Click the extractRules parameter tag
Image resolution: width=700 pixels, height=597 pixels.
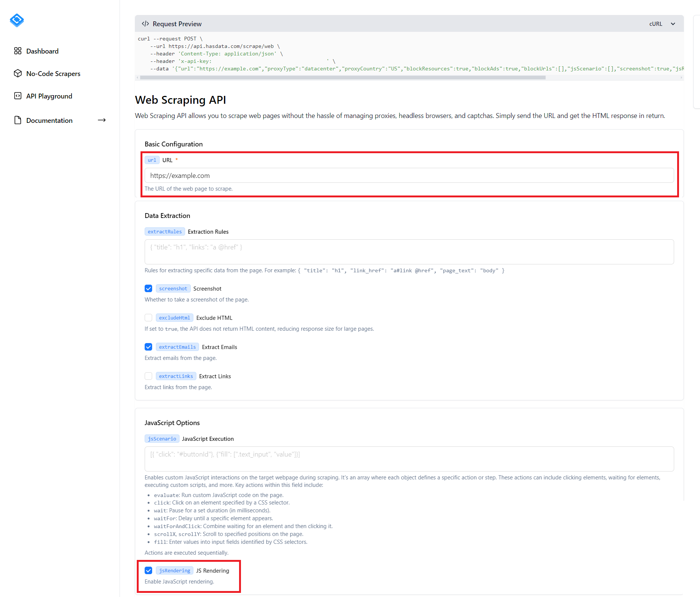(x=165, y=231)
